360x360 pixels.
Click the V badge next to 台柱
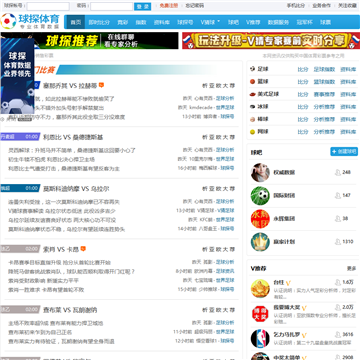[x=288, y=282]
